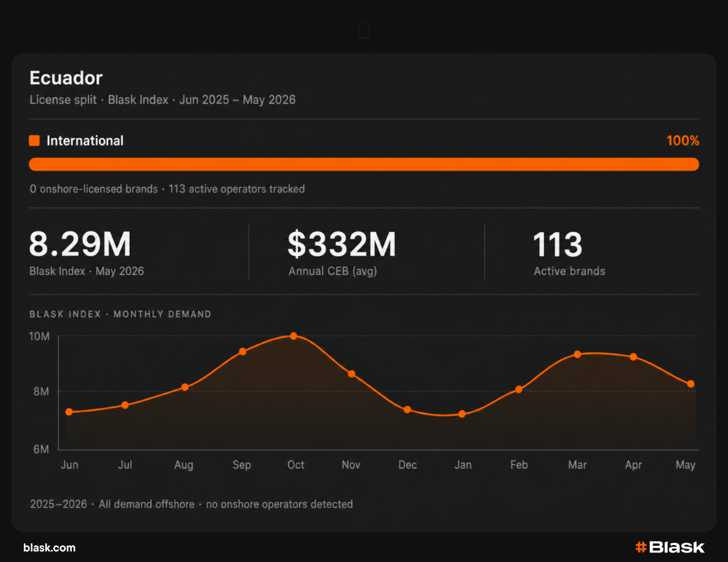728x562 pixels.
Task: Select the Jan data point on chart
Action: pyautogui.click(x=462, y=414)
